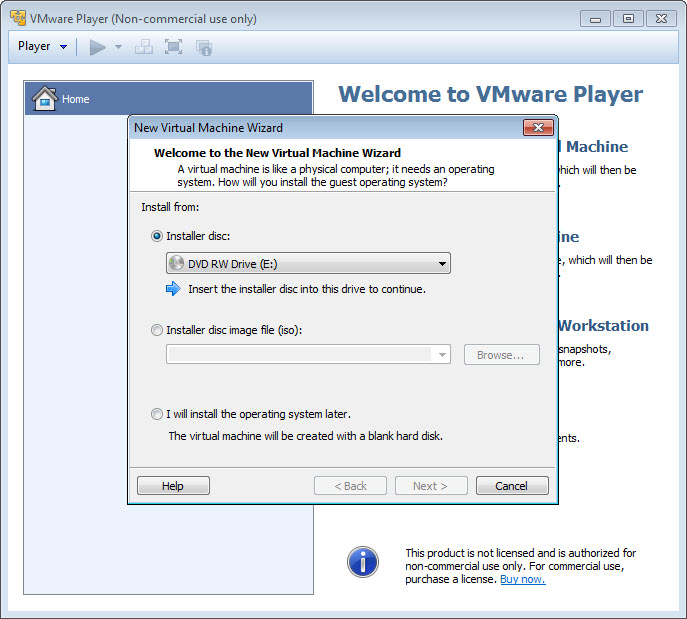The height and width of the screenshot is (619, 687).
Task: Click the blue arrow hint icon
Action: point(173,289)
